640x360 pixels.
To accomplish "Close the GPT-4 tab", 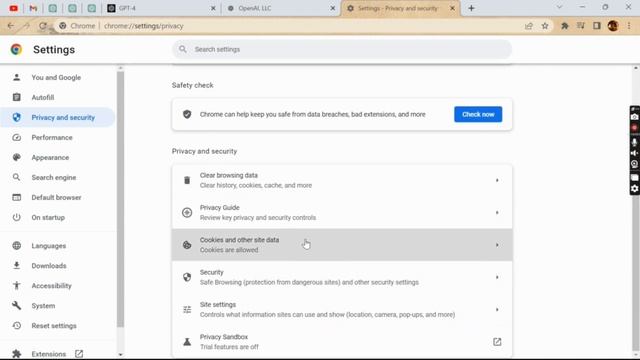I will click(213, 8).
